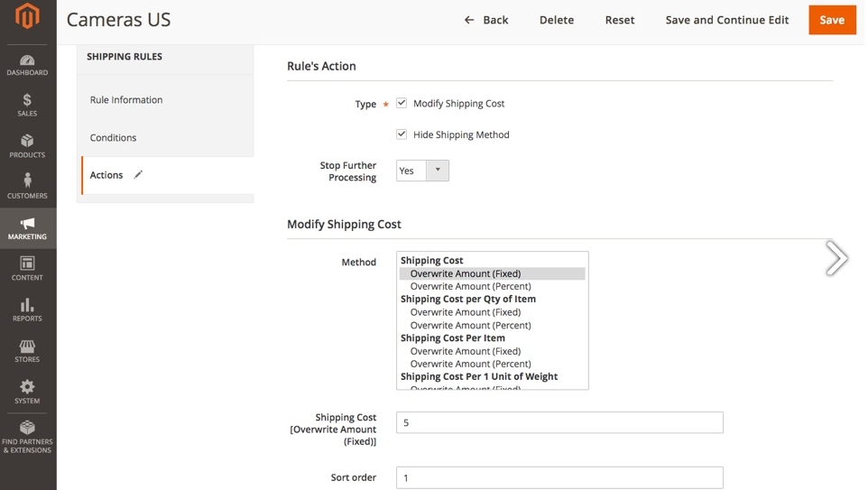Toggle the Modify Shipping Cost checkbox
Viewport: 868px width, 490px height.
(402, 103)
